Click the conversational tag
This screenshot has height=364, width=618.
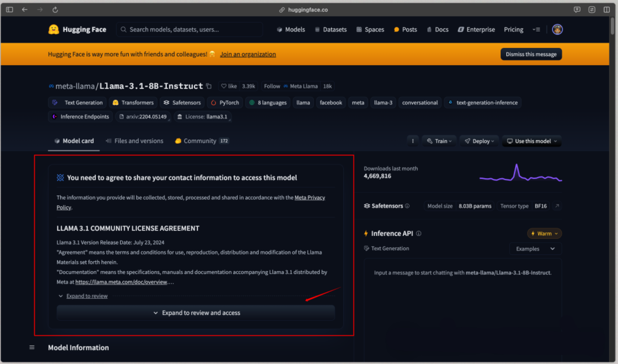pyautogui.click(x=420, y=103)
